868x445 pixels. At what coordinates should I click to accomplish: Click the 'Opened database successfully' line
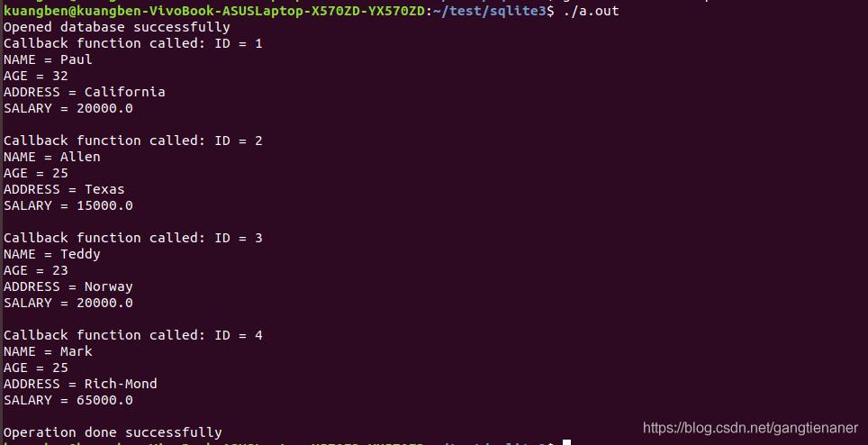[117, 27]
